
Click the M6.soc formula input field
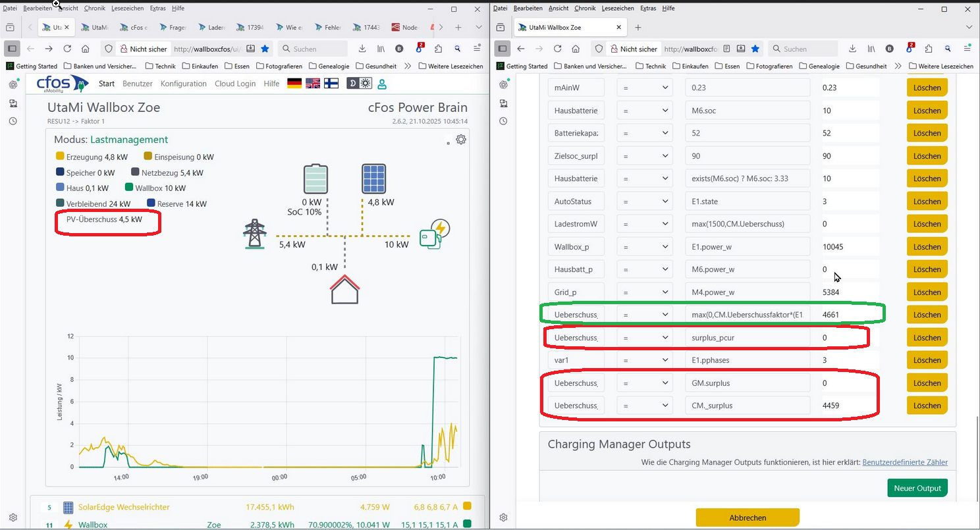point(747,111)
